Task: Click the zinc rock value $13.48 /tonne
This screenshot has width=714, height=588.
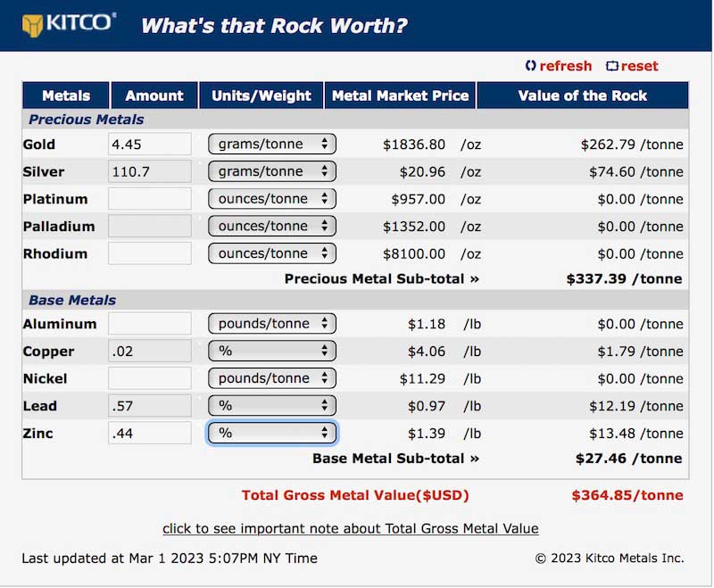Action: pos(635,433)
